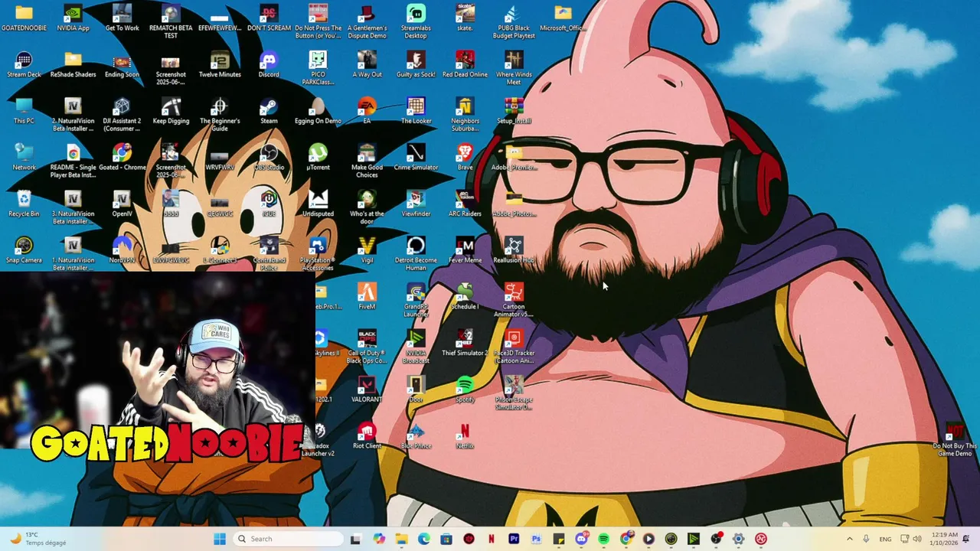The width and height of the screenshot is (980, 551).
Task: Select the OBS Studio desktop shortcut
Action: 269,158
